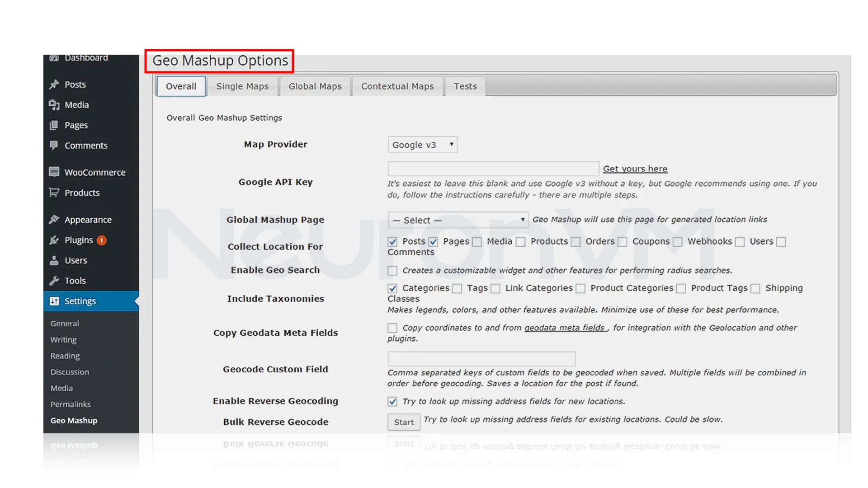Click the Plugins plug icon
The height and width of the screenshot is (488, 868).
pos(54,240)
